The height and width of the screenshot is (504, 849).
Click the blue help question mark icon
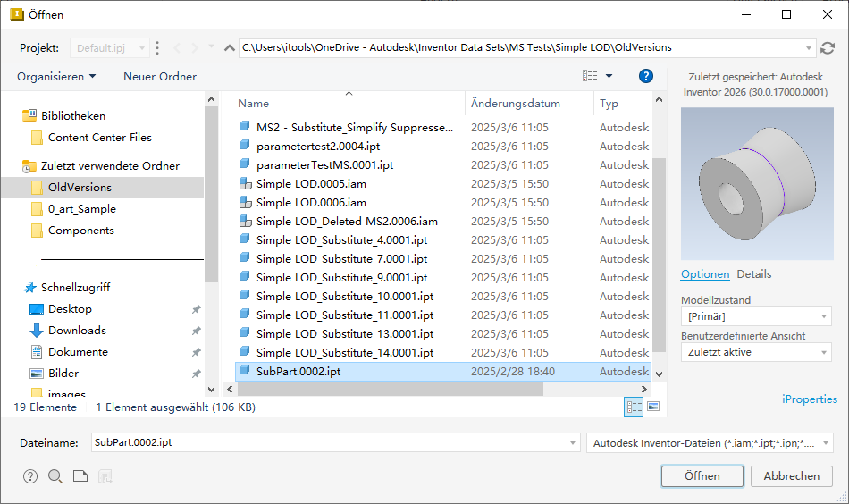pos(645,76)
